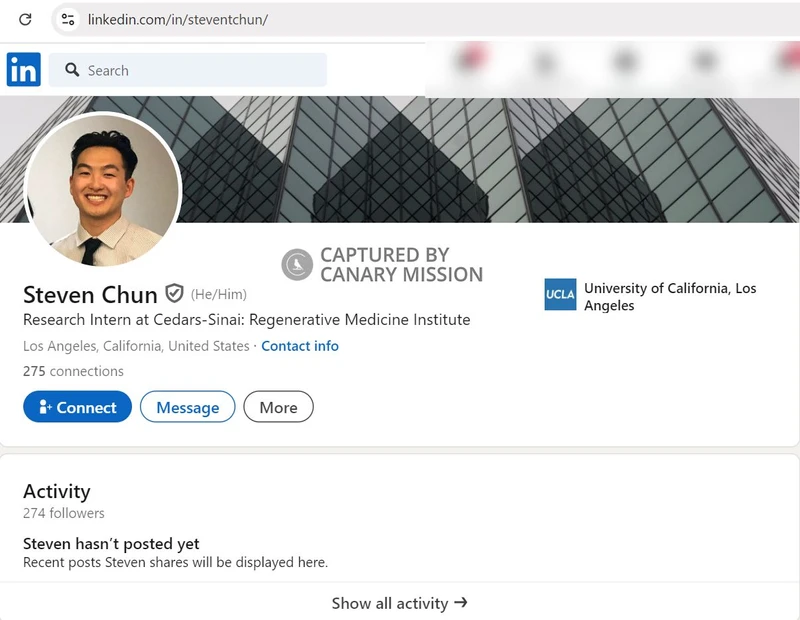The height and width of the screenshot is (620, 800).
Task: Click the search magnifier icon
Action: [73, 70]
